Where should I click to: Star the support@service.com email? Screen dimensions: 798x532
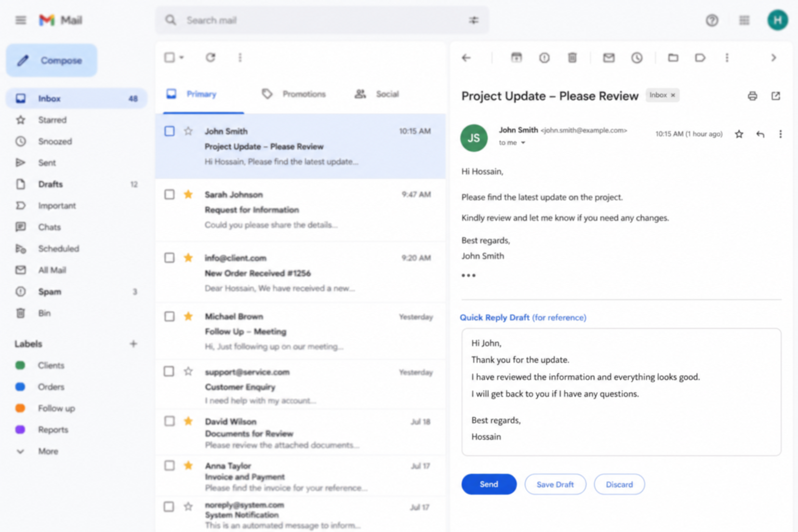coord(188,371)
